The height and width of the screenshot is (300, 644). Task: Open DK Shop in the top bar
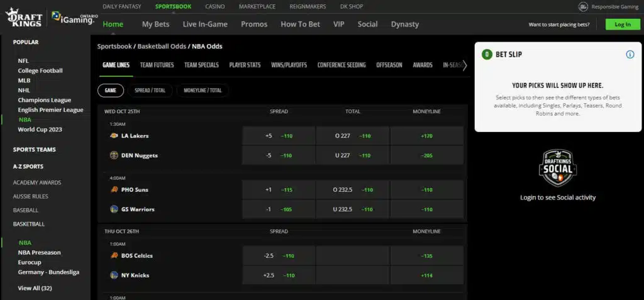coord(352,6)
